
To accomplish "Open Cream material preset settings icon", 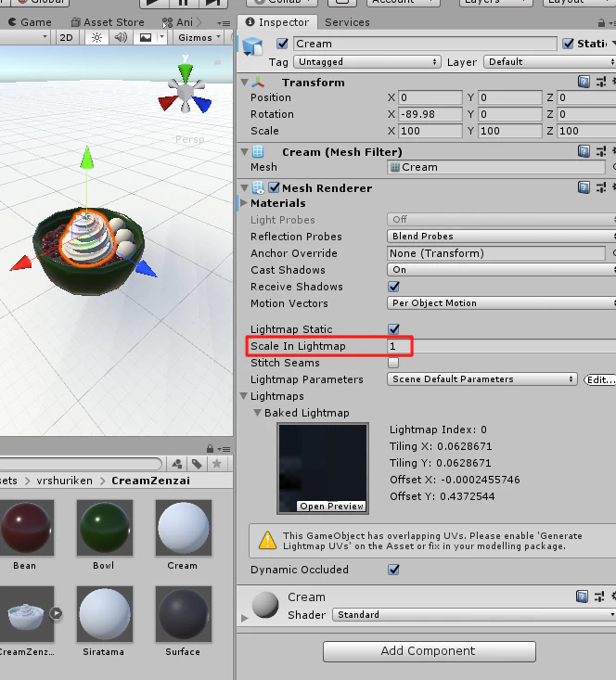I will (599, 597).
